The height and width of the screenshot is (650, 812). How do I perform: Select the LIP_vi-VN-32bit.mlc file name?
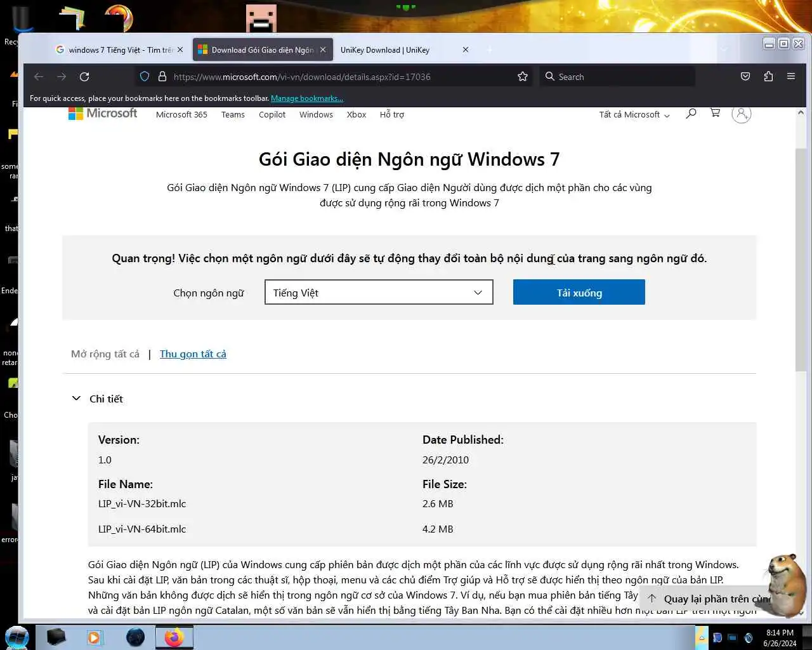pyautogui.click(x=142, y=503)
